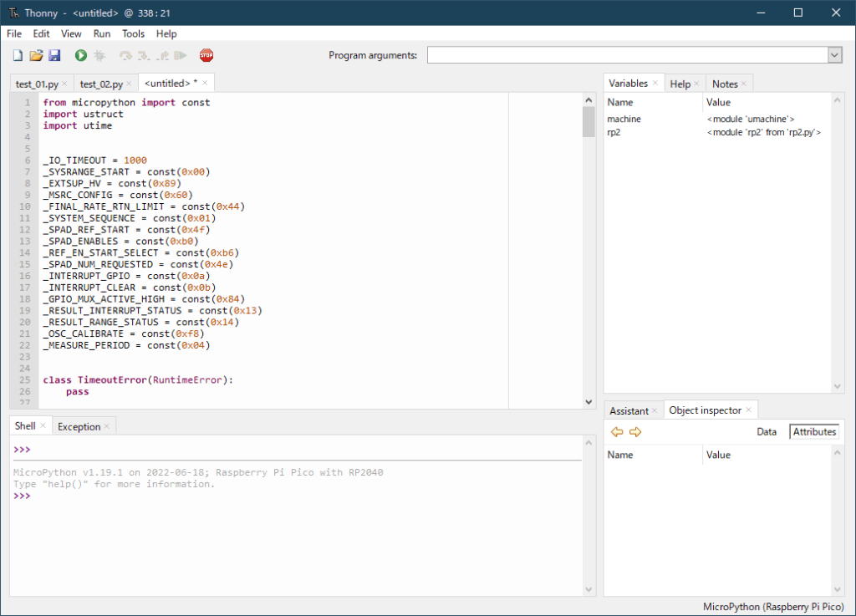
Task: Select the Data view in Object inspector
Action: 767,432
